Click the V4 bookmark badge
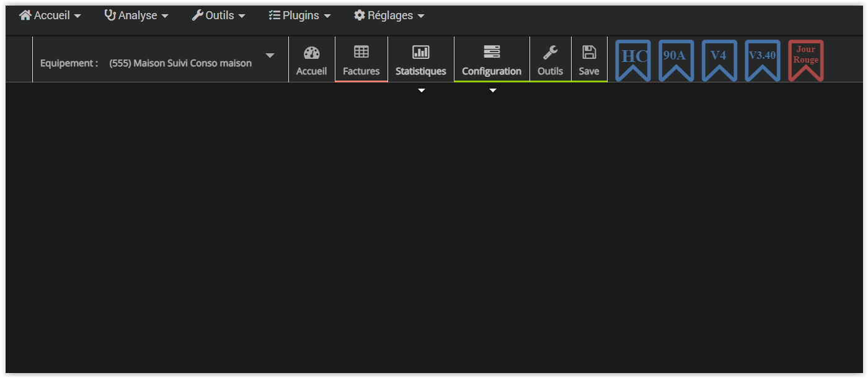Screen dimensions: 868x378 719,59
